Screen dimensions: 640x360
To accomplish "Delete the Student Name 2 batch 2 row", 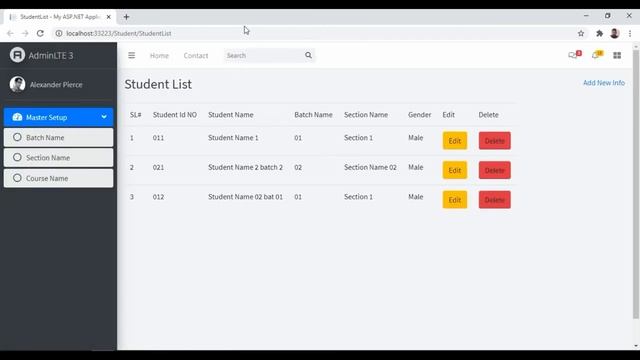I will coord(494,170).
